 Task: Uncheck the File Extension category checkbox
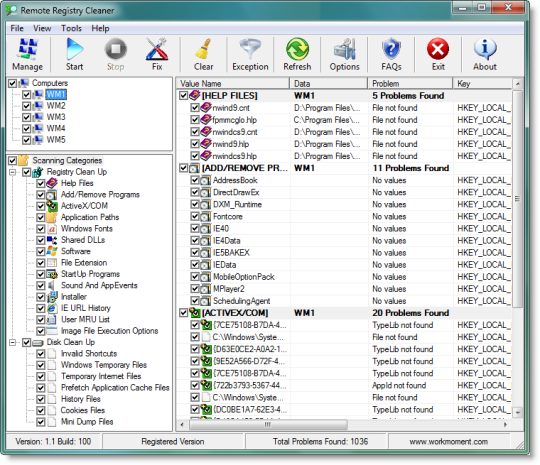pyautogui.click(x=41, y=263)
